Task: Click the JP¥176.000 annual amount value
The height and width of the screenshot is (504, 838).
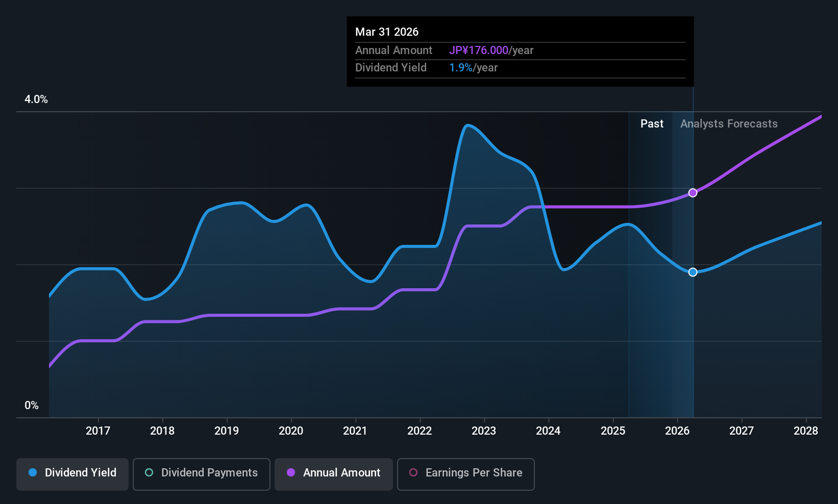Action: [x=479, y=51]
